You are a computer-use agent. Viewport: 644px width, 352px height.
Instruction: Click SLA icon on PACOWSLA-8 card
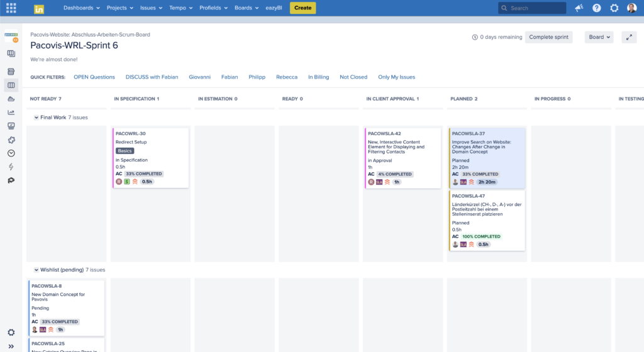click(x=43, y=329)
